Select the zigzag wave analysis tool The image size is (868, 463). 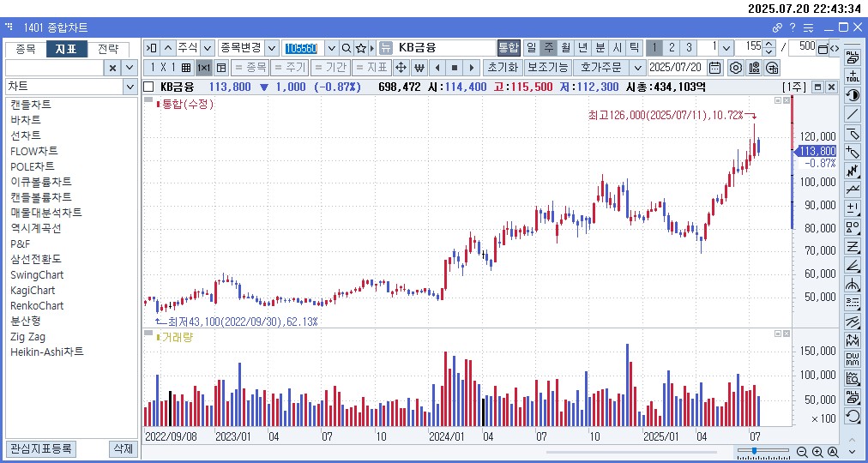click(853, 171)
